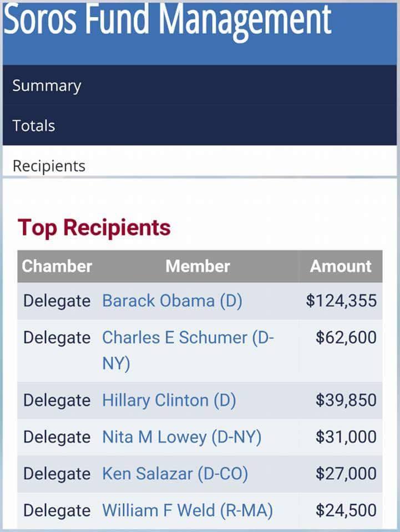400x532 pixels.
Task: Open Nita M Lowey (D-NY) link
Action: point(181,437)
